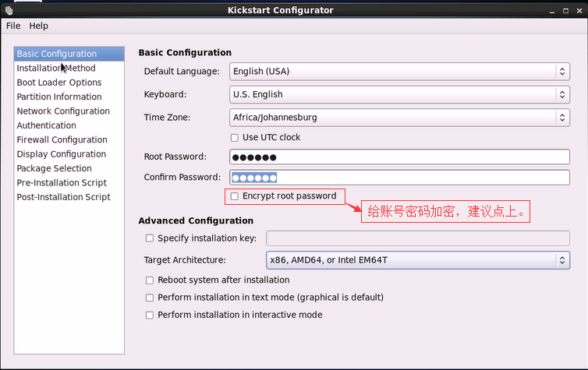Open the Keyboard layout dropdown
Screen dimensions: 588x370
click(x=399, y=94)
